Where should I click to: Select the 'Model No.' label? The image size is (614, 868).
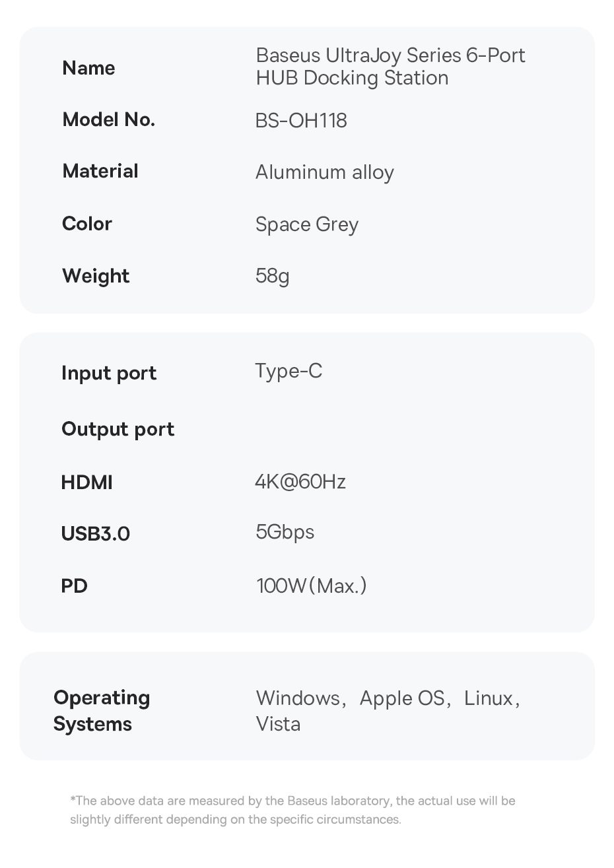coord(108,119)
